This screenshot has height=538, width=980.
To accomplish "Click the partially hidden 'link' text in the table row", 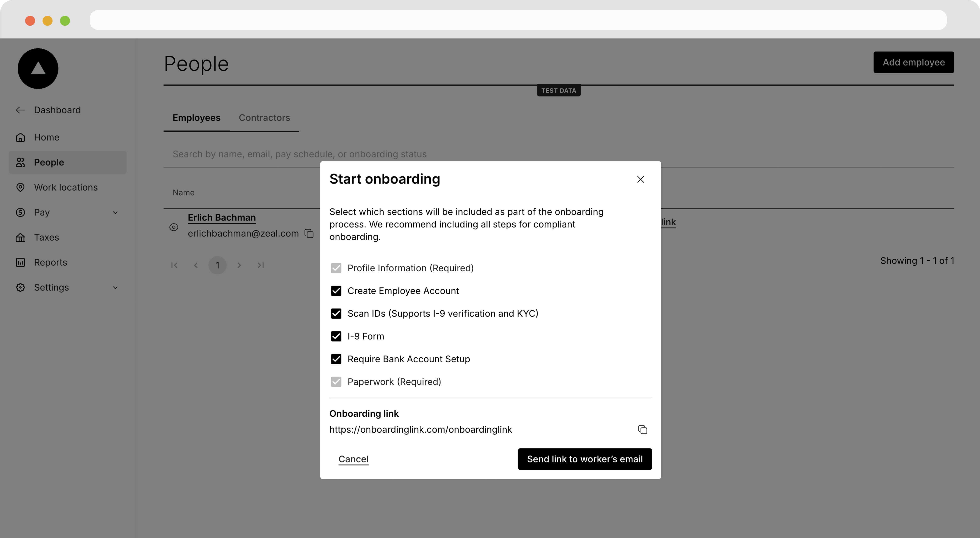I will point(668,222).
